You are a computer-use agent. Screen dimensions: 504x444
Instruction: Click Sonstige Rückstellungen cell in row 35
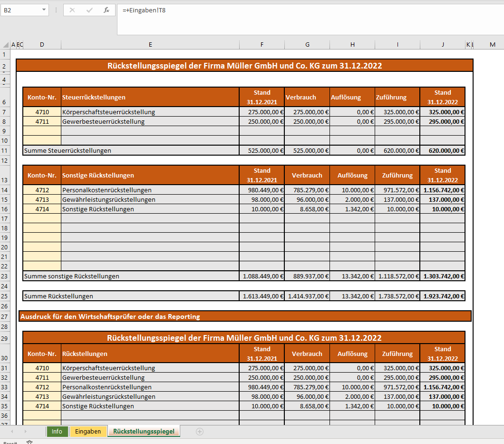[150, 406]
